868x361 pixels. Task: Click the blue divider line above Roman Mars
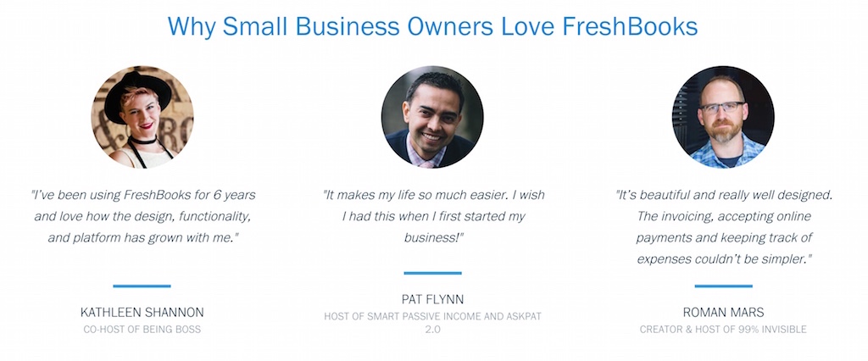point(724,286)
